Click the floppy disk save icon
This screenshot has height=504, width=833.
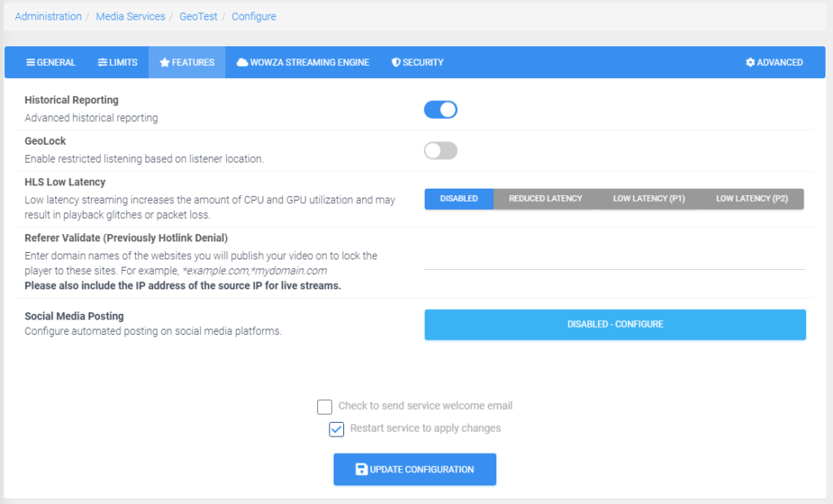(x=361, y=469)
